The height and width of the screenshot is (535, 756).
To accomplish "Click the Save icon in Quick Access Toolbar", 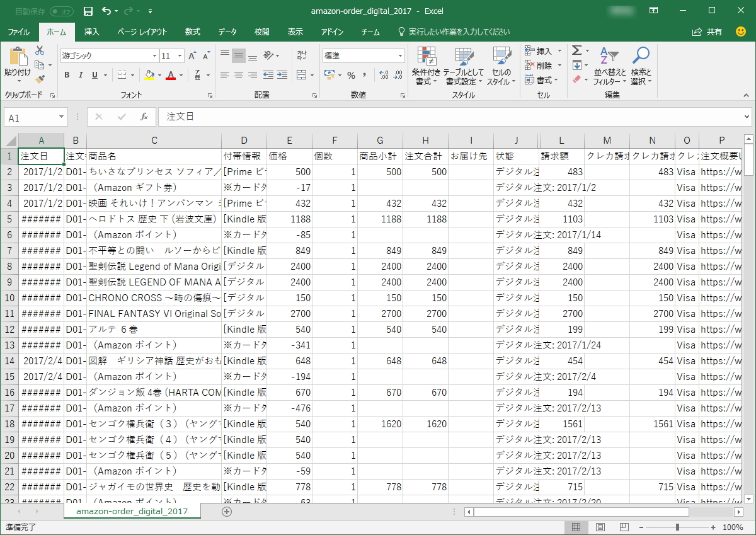I will (88, 11).
